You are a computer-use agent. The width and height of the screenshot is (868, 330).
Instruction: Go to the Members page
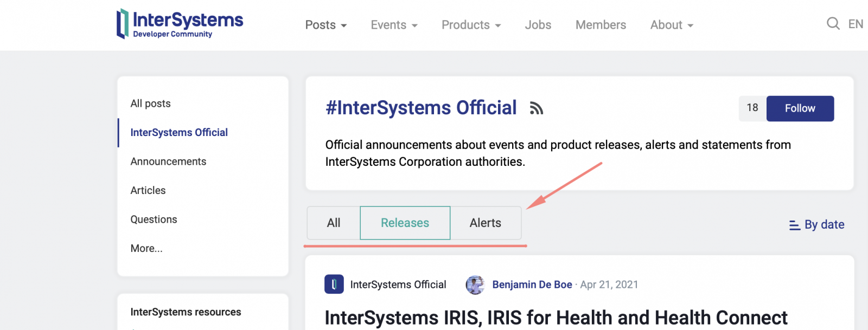coord(601,25)
